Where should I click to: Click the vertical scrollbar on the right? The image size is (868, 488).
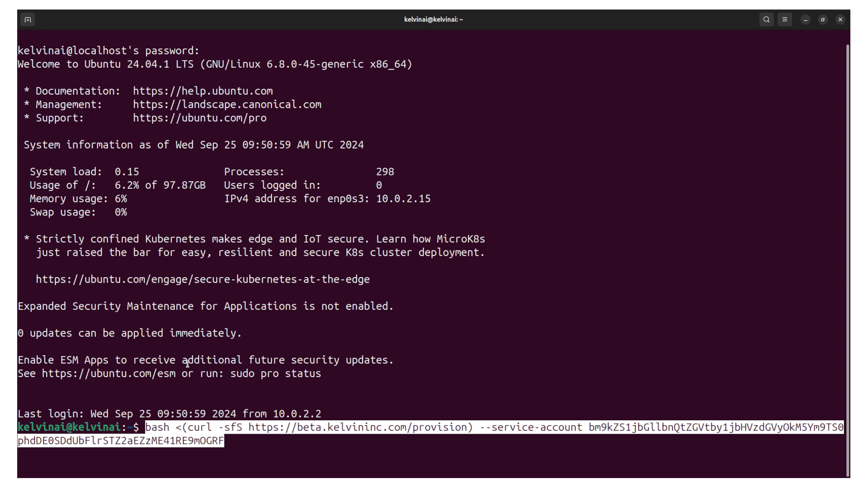[848, 260]
